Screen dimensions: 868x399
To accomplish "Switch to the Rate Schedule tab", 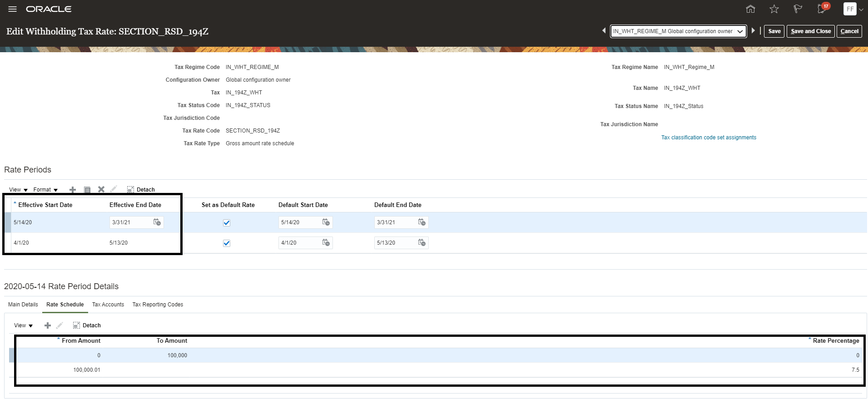I will [65, 305].
